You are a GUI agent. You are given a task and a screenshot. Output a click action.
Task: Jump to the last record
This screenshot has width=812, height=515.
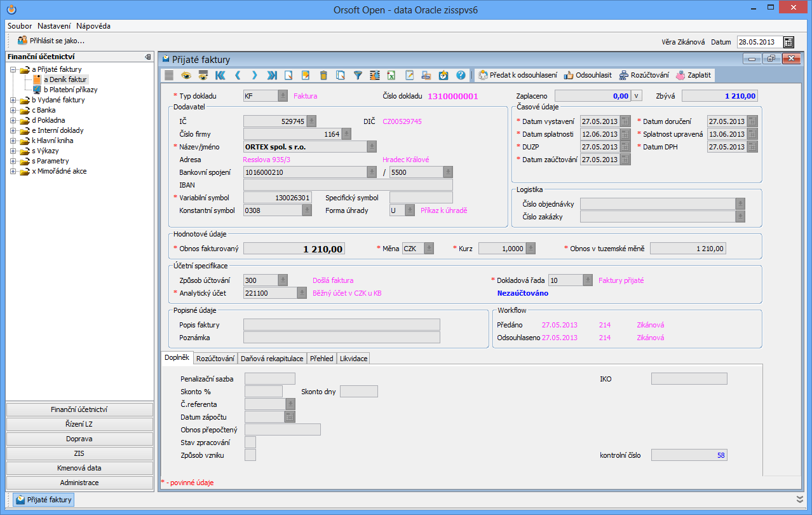(x=272, y=75)
